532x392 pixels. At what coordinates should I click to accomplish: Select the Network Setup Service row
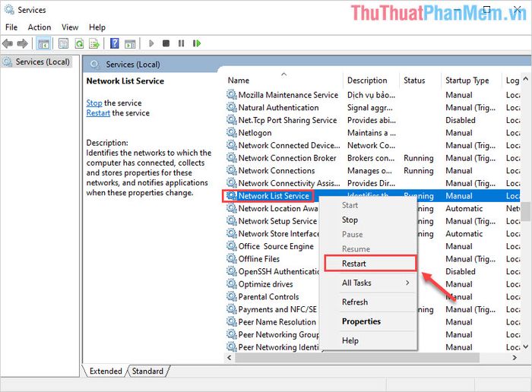tap(372, 221)
